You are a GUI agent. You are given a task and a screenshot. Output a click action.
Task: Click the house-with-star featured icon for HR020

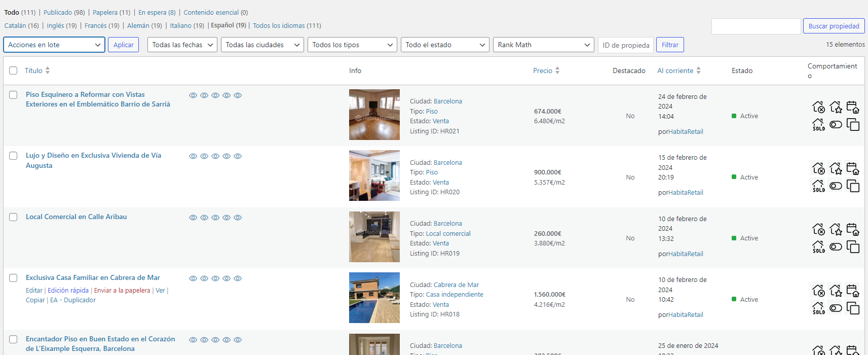[836, 168]
